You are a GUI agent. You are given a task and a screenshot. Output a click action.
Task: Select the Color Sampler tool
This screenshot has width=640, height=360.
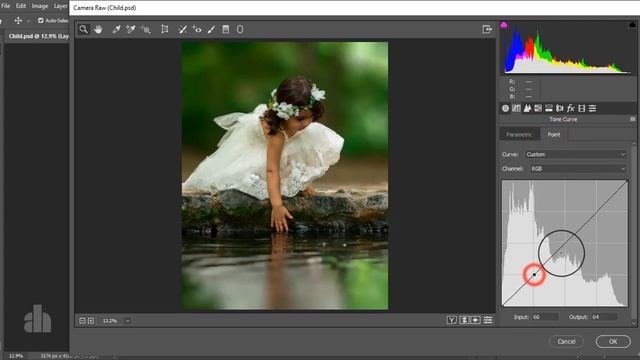pyautogui.click(x=131, y=29)
